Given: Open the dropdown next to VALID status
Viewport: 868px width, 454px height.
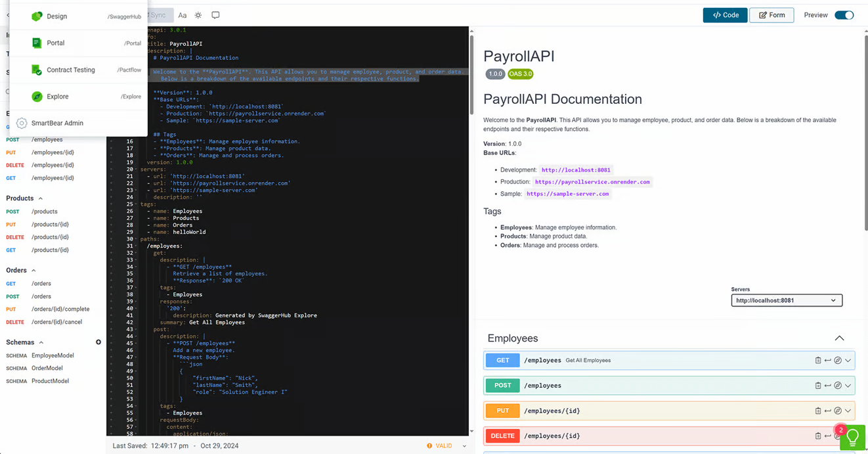Looking at the screenshot, I should [464, 446].
